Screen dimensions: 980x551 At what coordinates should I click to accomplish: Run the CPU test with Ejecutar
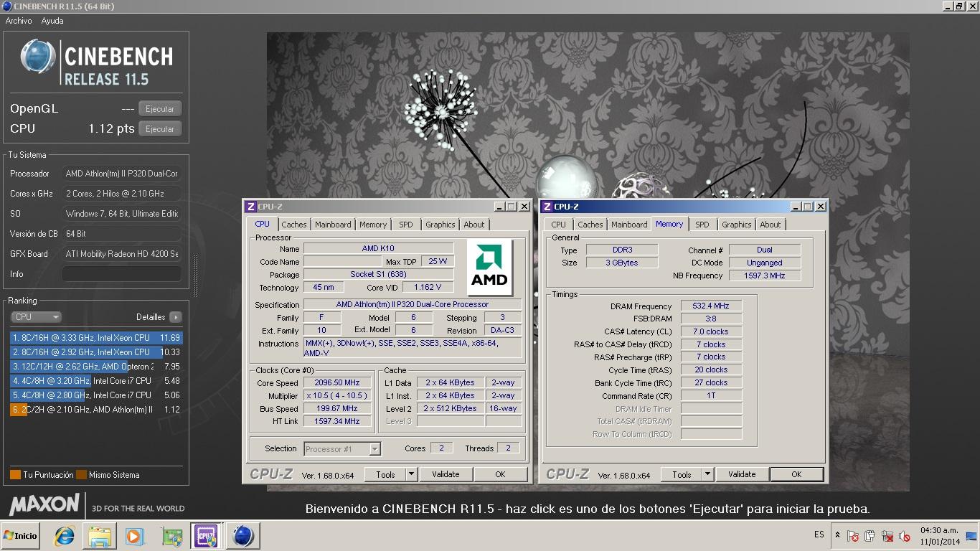[160, 129]
